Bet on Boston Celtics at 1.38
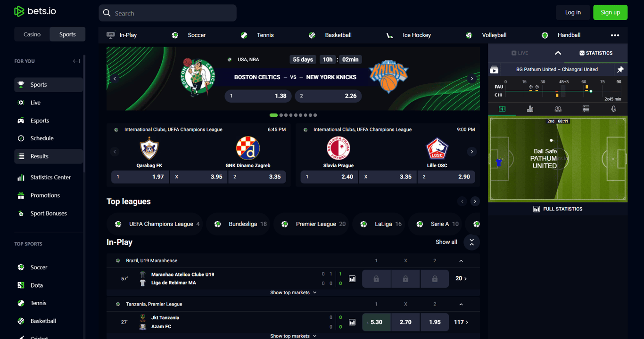 click(x=258, y=96)
